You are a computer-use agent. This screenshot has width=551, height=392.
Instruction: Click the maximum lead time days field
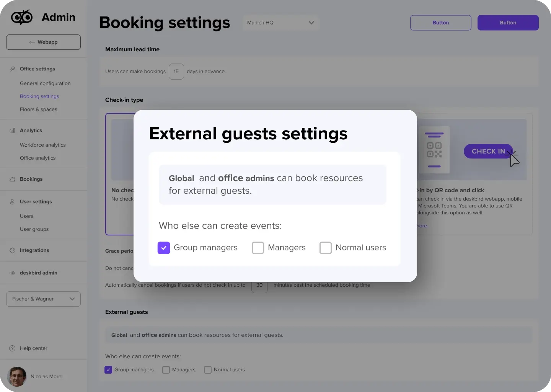(176, 71)
